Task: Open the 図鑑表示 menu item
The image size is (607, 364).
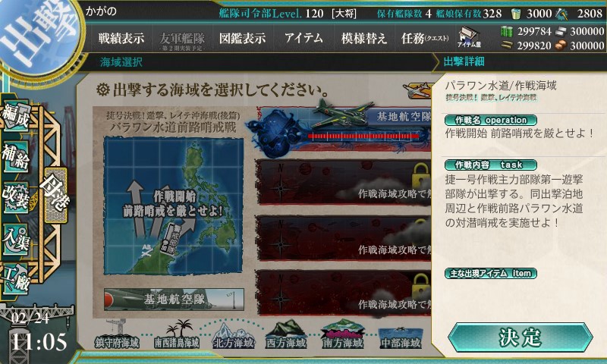Action: 242,38
